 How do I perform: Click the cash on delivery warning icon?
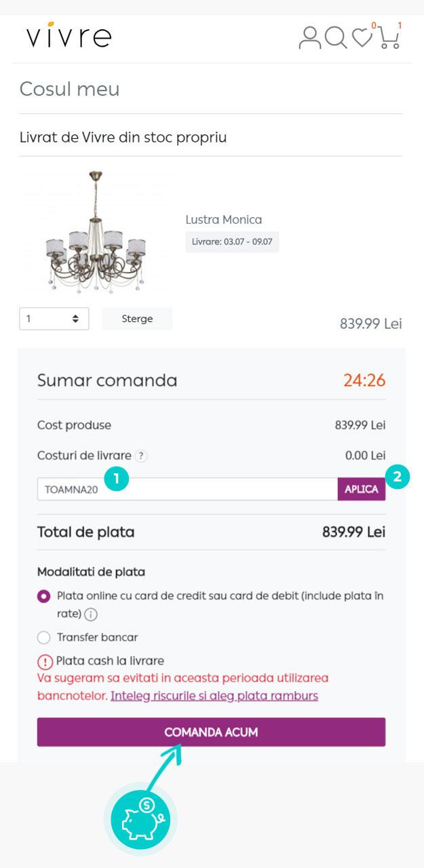45,662
